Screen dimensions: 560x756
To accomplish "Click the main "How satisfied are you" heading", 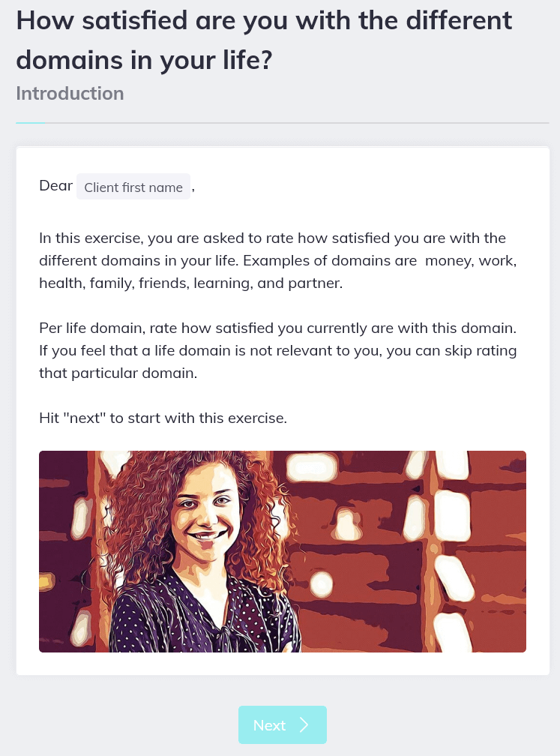I will [264, 21].
